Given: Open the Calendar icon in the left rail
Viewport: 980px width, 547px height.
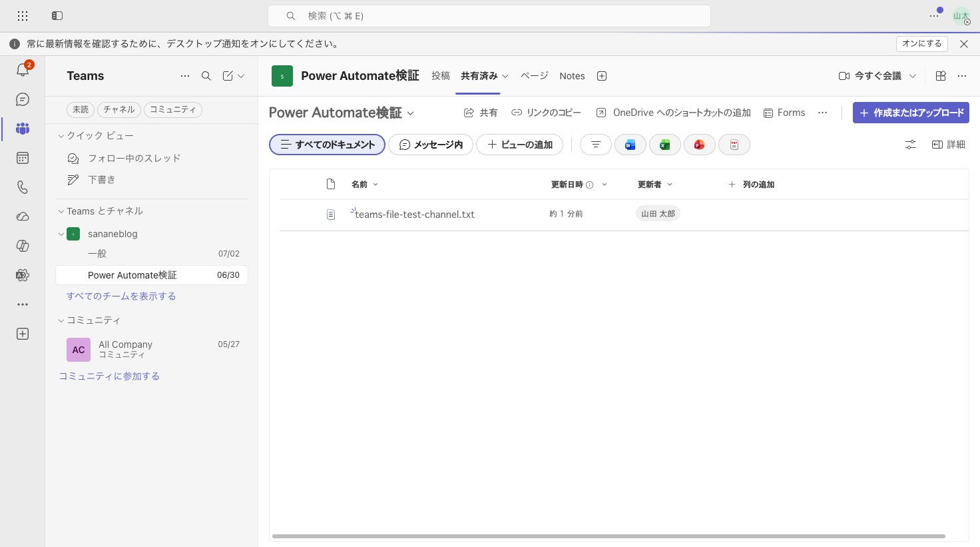Looking at the screenshot, I should click(23, 158).
